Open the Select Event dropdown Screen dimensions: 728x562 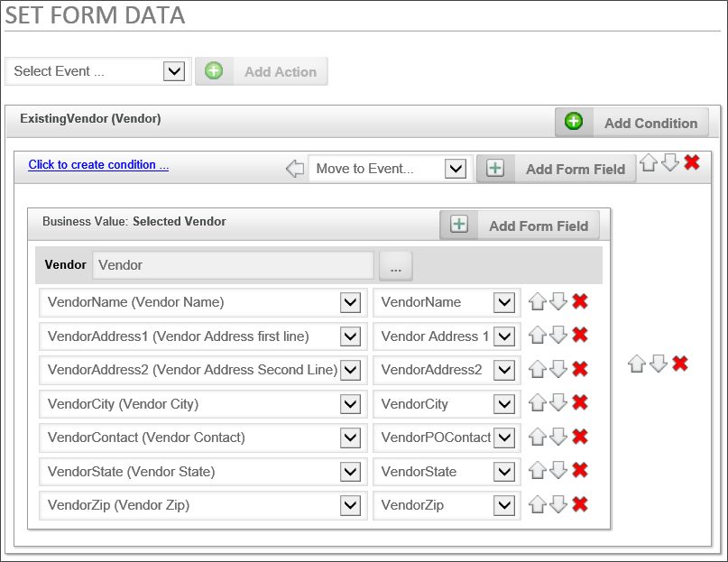point(174,71)
